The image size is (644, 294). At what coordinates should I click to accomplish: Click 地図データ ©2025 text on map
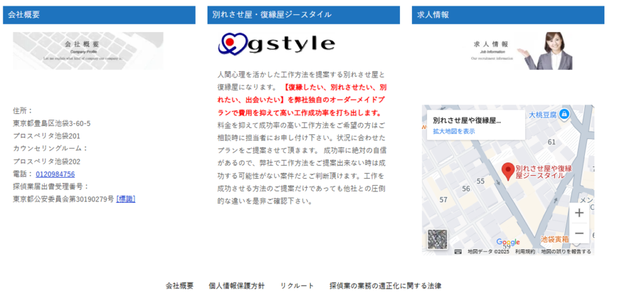(x=488, y=252)
